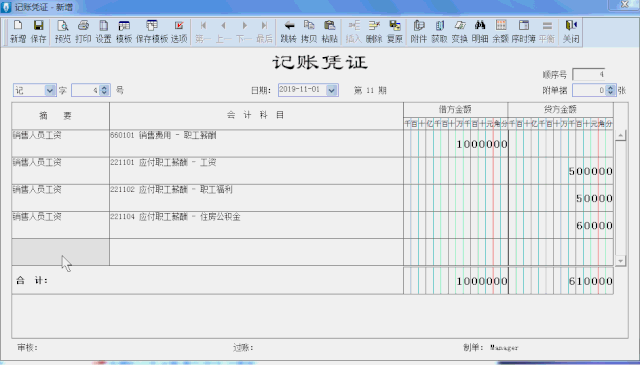640x365 pixels.
Task: Increase voucher number with up arrow
Action: pyautogui.click(x=104, y=87)
